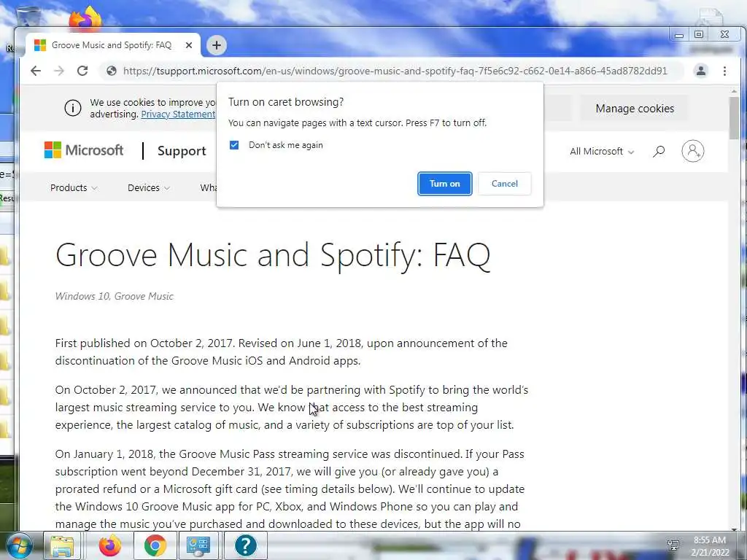747x560 pixels.
Task: Click the 'Groove Music and Spotify: FAQ' heading
Action: 273,256
